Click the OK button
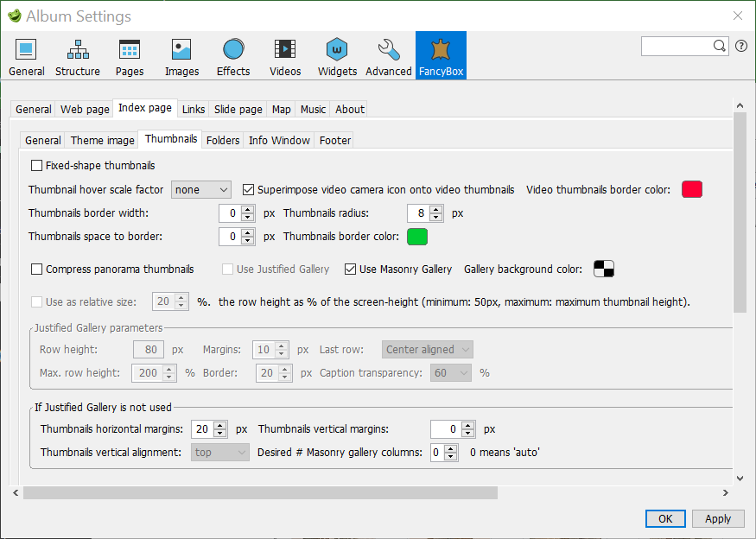This screenshot has width=756, height=539. pyautogui.click(x=665, y=518)
